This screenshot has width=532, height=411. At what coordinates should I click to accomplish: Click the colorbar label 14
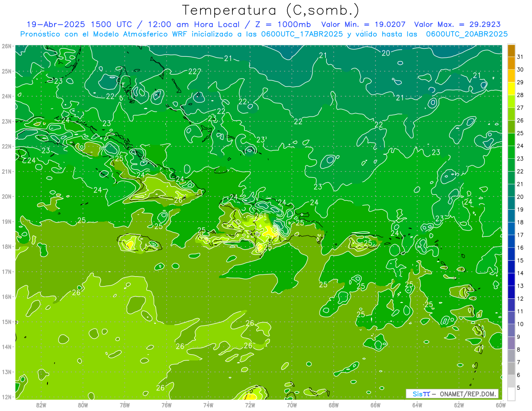(x=520, y=273)
